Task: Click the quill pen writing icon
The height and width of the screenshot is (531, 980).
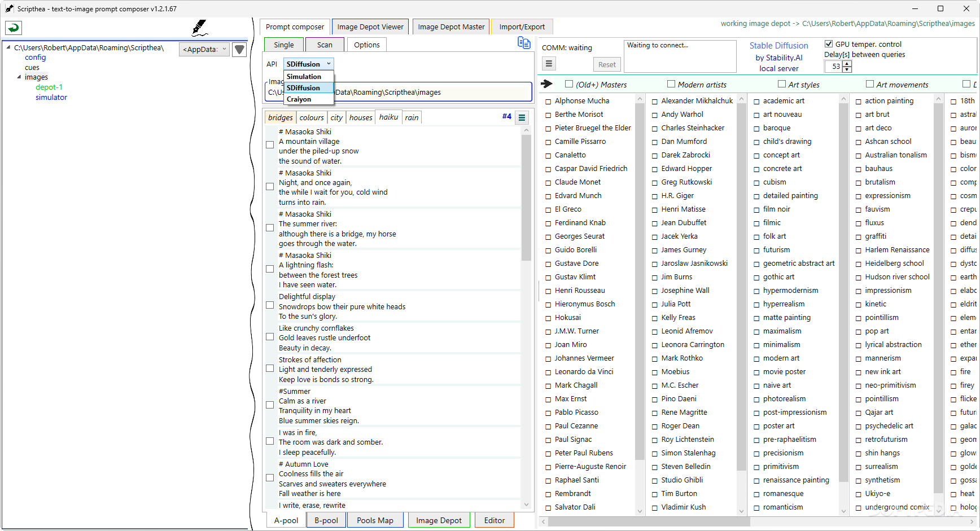Action: pyautogui.click(x=199, y=28)
